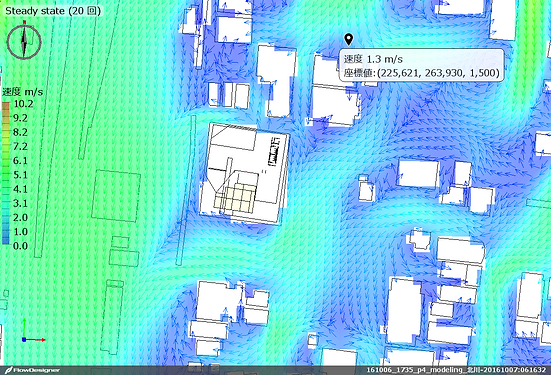
Task: Click the FlowDesigner logo
Action: [32, 370]
